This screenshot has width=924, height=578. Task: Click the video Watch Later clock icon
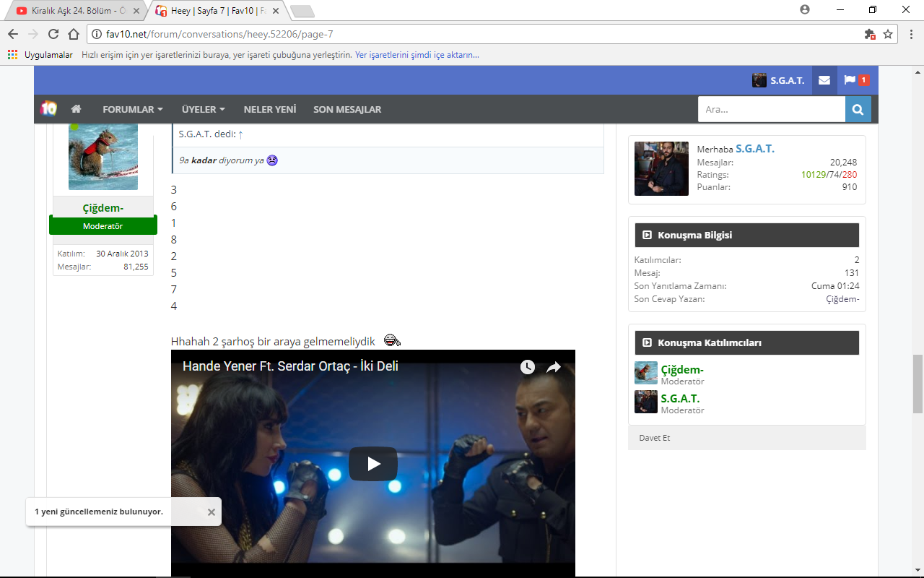[528, 367]
